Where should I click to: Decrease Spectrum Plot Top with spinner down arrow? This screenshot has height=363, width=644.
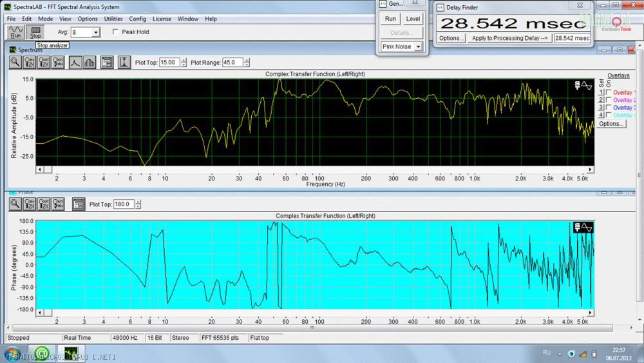(x=184, y=65)
